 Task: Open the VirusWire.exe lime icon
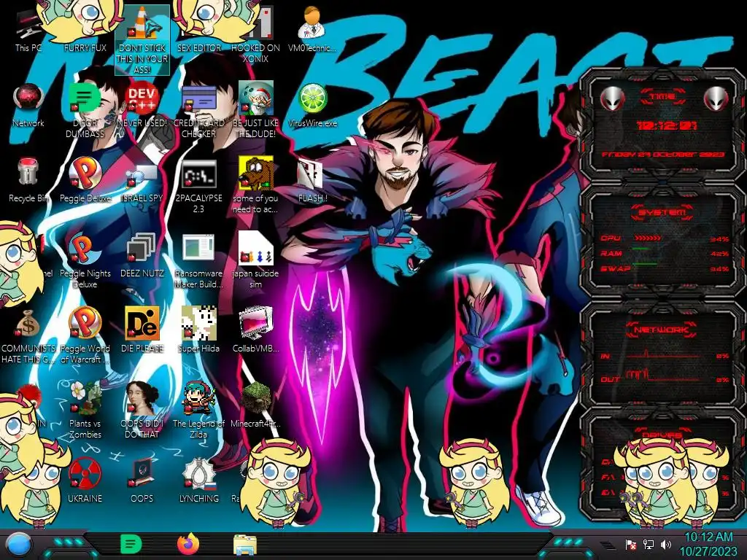pos(312,106)
